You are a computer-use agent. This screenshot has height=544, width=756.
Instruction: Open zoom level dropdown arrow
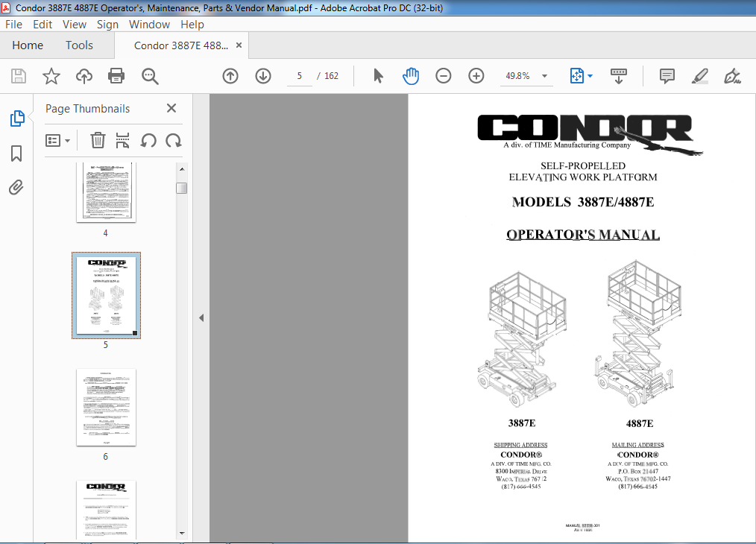(x=544, y=76)
